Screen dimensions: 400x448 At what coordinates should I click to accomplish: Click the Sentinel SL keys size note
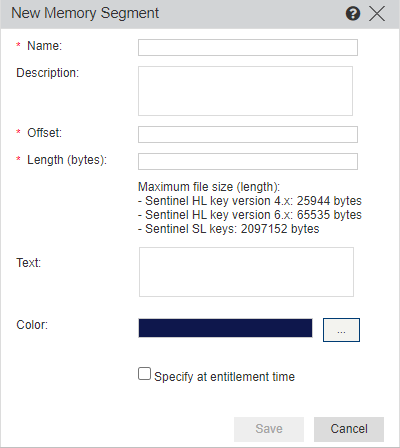(x=229, y=229)
